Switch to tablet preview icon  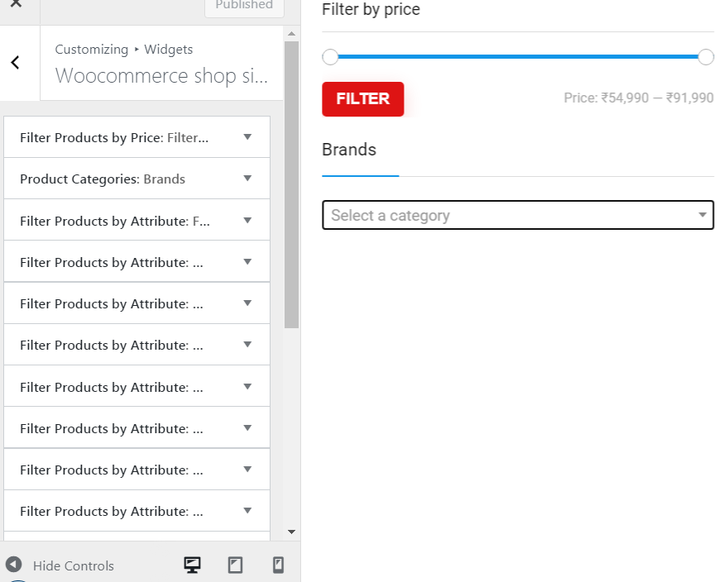coord(236,565)
